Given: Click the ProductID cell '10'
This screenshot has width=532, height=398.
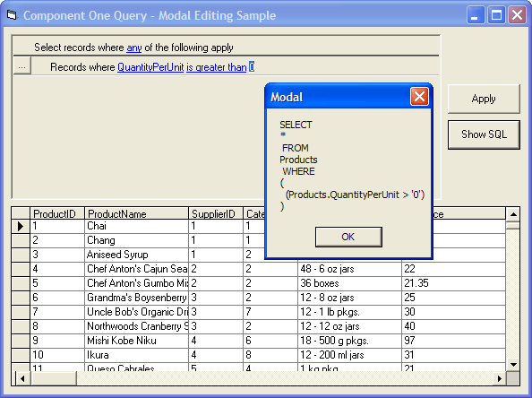Looking at the screenshot, I should [57, 355].
